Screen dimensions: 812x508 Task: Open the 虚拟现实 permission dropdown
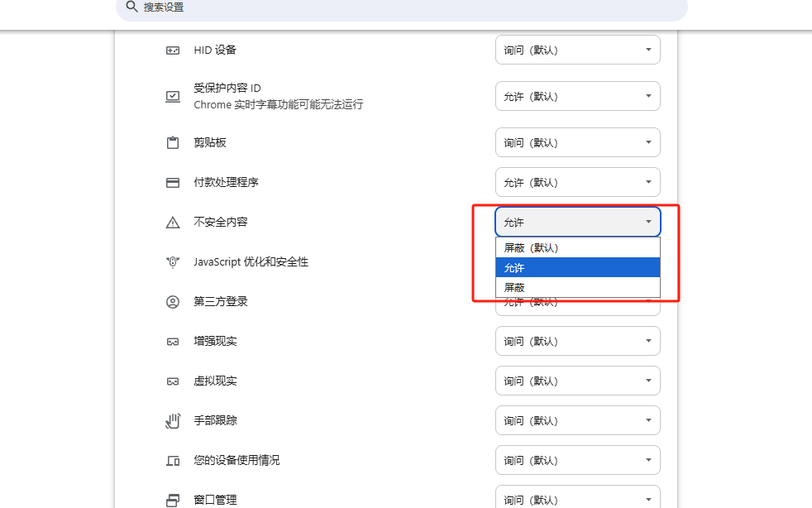click(577, 380)
